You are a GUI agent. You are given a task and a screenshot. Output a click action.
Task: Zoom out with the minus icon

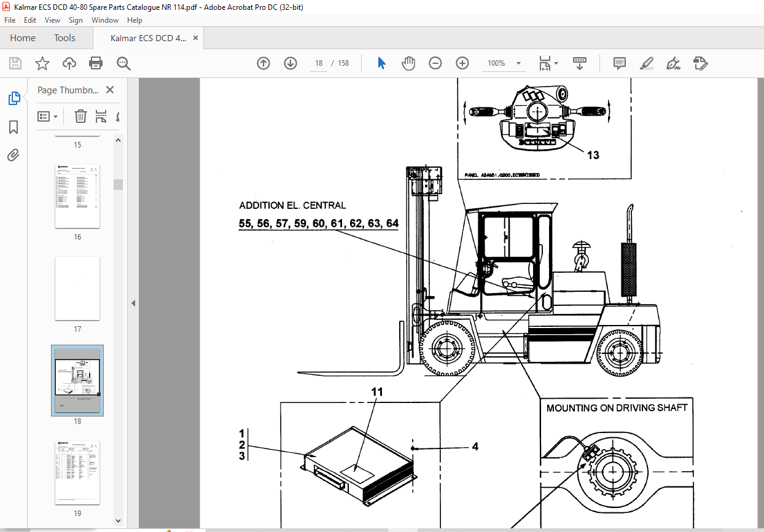click(x=435, y=63)
